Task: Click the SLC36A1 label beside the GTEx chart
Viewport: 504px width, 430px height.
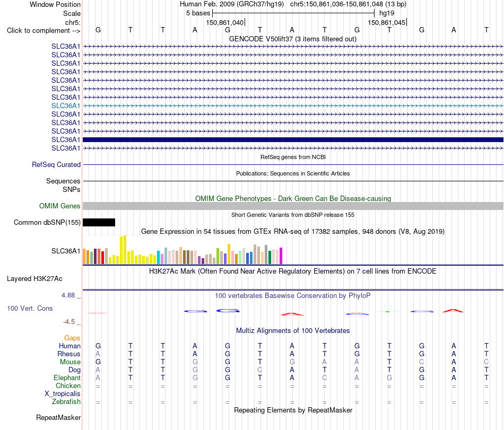Action: (x=66, y=251)
